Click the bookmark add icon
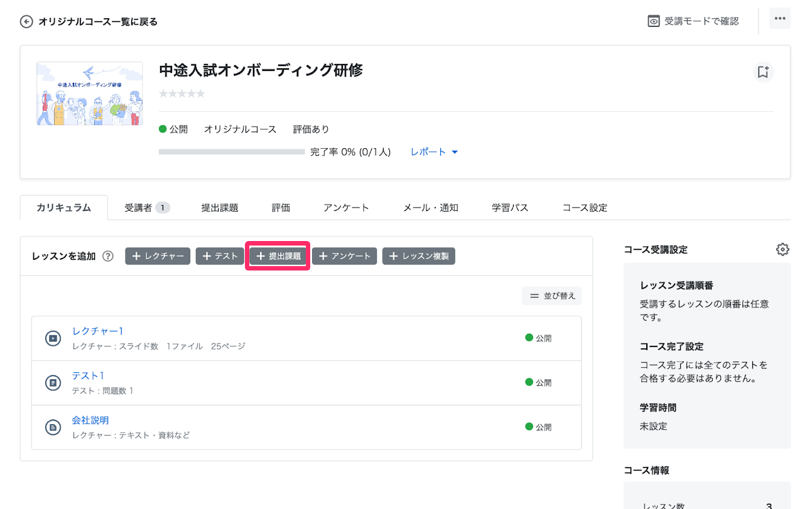812x509 pixels. [x=763, y=72]
